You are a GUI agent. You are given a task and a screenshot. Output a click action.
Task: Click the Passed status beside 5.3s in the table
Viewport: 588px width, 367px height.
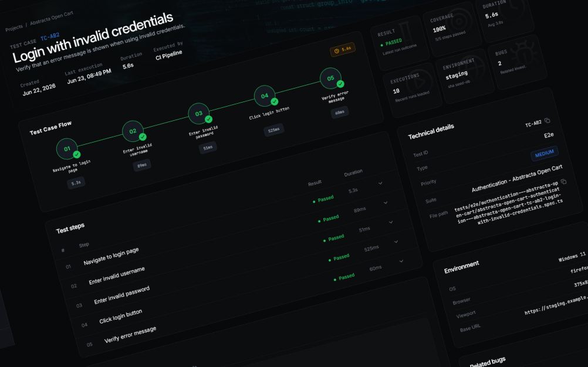[323, 199]
